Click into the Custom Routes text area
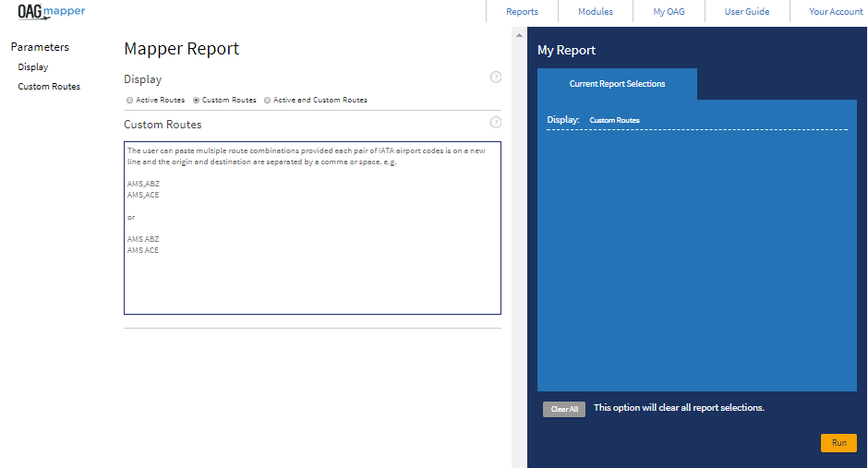 (312, 228)
